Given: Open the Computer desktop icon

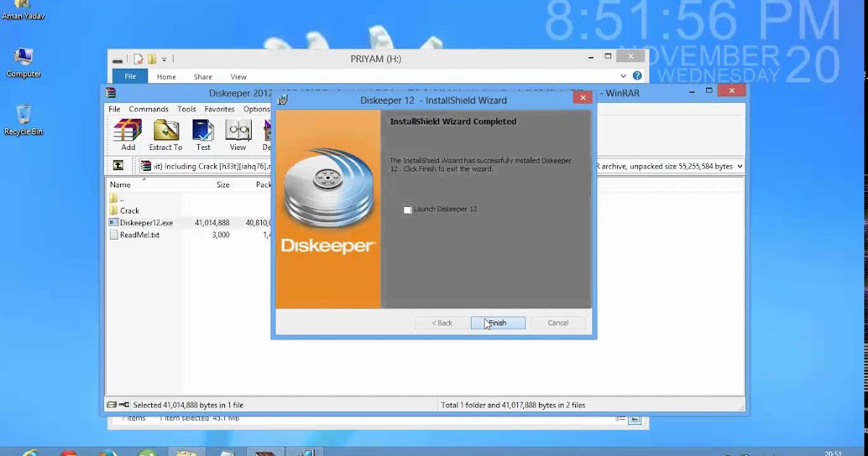Looking at the screenshot, I should [x=23, y=63].
